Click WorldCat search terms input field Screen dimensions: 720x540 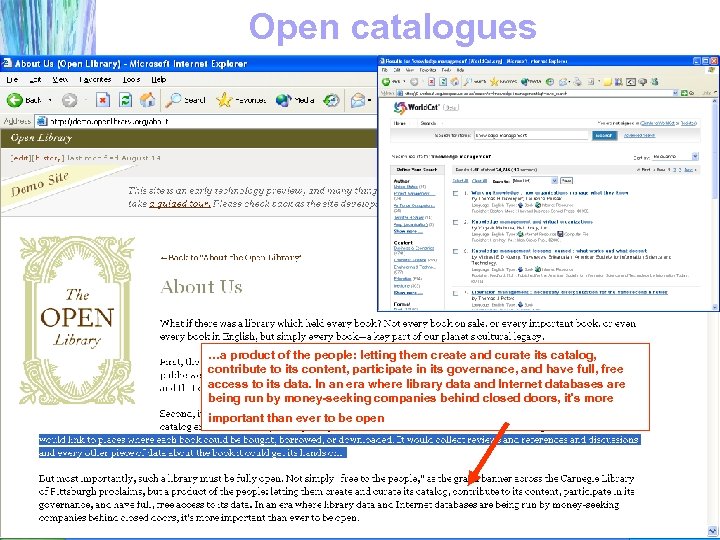click(x=531, y=135)
